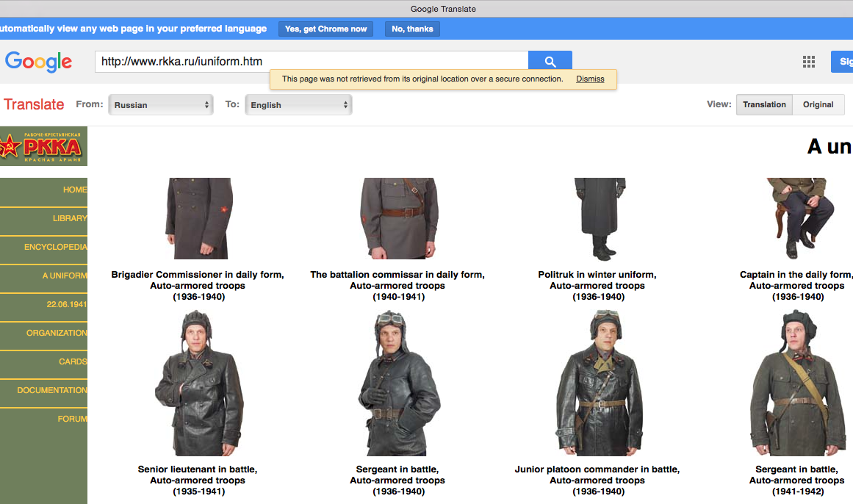853x504 pixels.
Task: Open the Google apps grid icon
Action: pyautogui.click(x=809, y=62)
